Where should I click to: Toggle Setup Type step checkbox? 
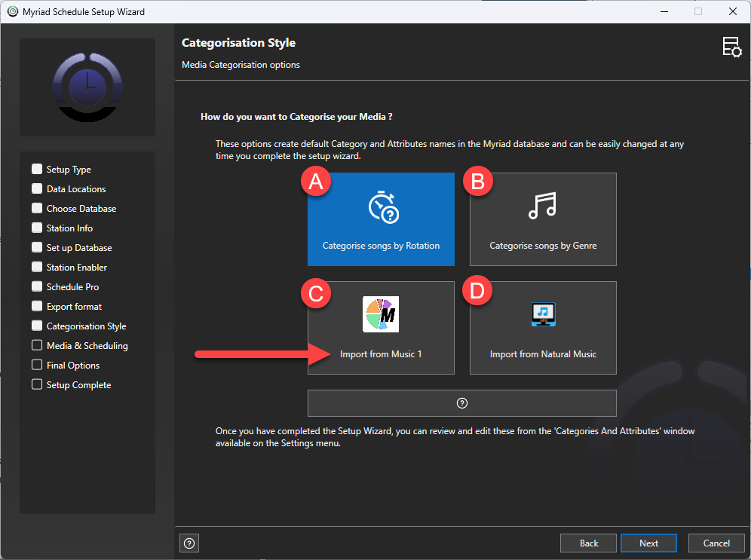(x=37, y=169)
